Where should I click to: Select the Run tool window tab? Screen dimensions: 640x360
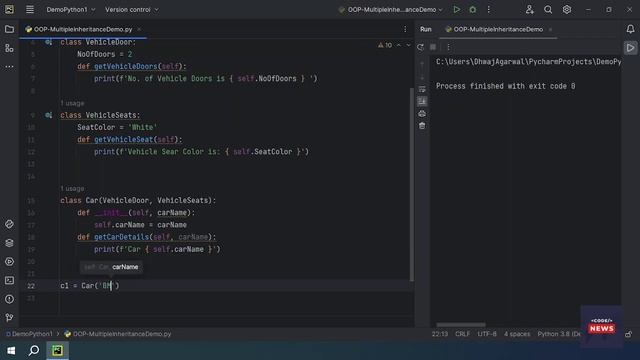click(426, 29)
